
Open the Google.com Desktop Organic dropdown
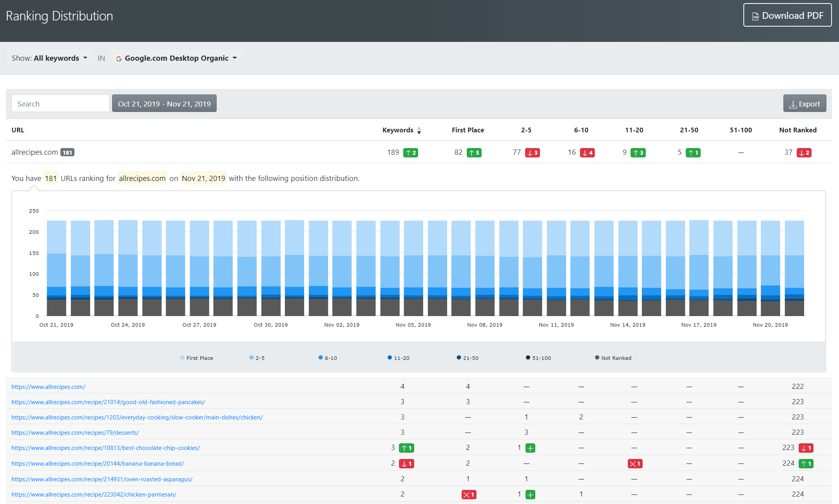pyautogui.click(x=176, y=58)
